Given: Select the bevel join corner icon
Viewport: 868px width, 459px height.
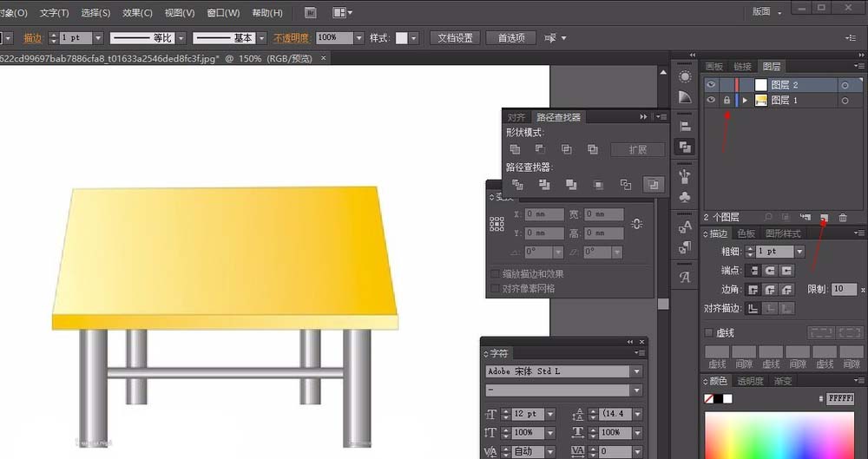Looking at the screenshot, I should pyautogui.click(x=787, y=290).
